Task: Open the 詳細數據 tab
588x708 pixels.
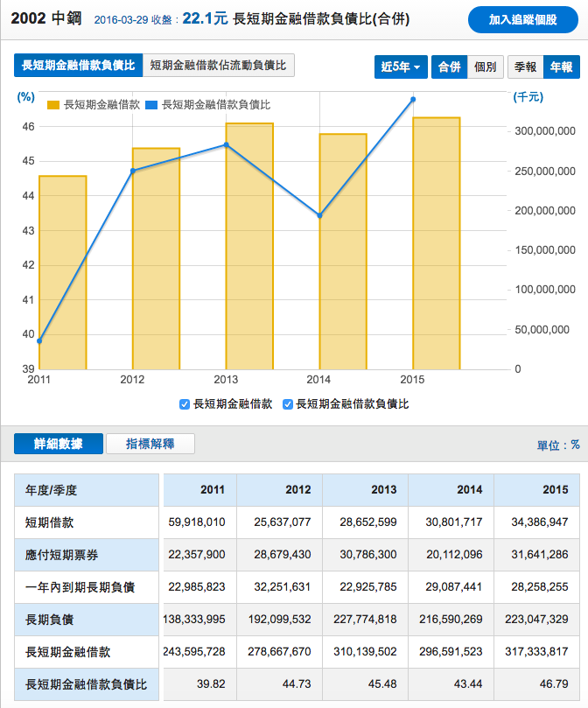Action: click(x=59, y=444)
